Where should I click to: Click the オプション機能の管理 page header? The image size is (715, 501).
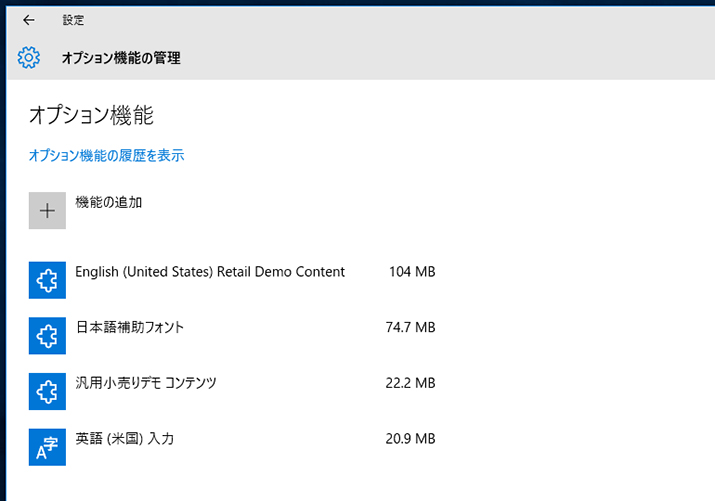click(121, 58)
